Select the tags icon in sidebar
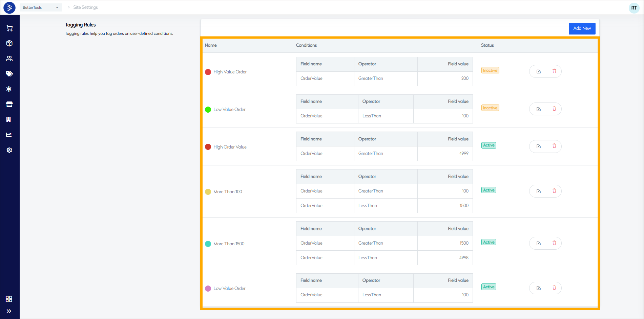The width and height of the screenshot is (644, 319). pyautogui.click(x=9, y=74)
